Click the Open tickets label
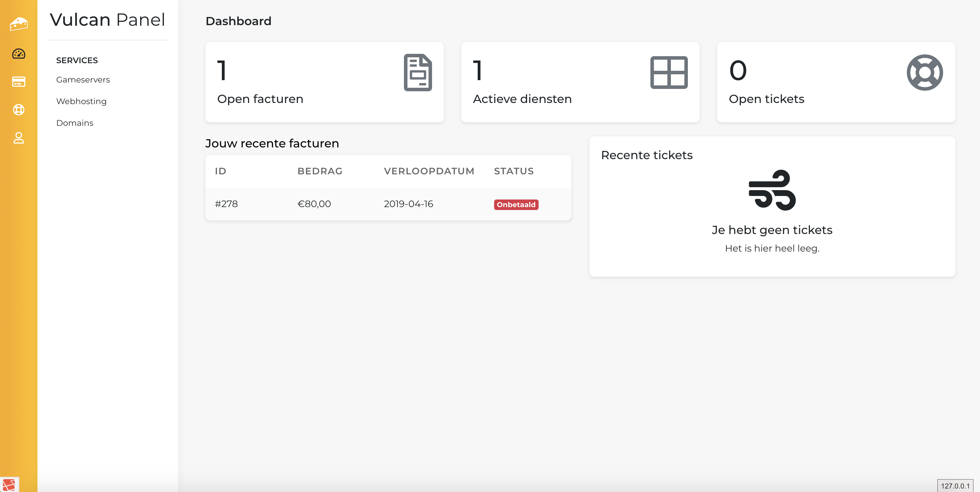The width and height of the screenshot is (980, 492). [766, 99]
